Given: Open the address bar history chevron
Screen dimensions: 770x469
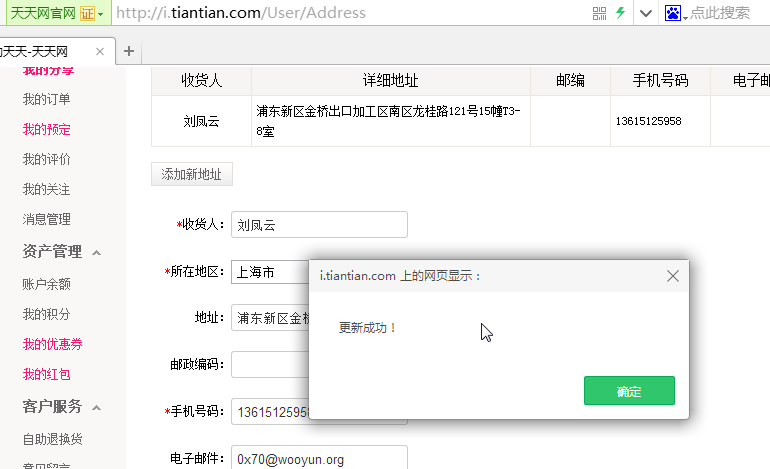Looking at the screenshot, I should pyautogui.click(x=646, y=13).
